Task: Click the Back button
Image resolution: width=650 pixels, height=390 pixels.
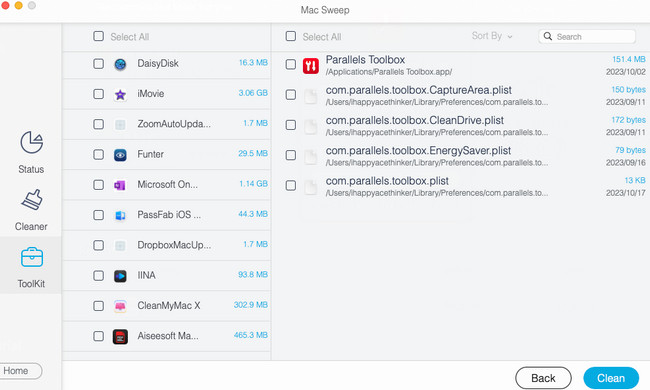Action: pos(543,378)
